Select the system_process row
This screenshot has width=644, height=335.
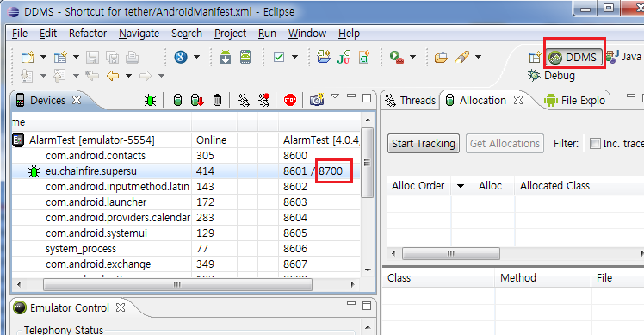tap(186, 249)
